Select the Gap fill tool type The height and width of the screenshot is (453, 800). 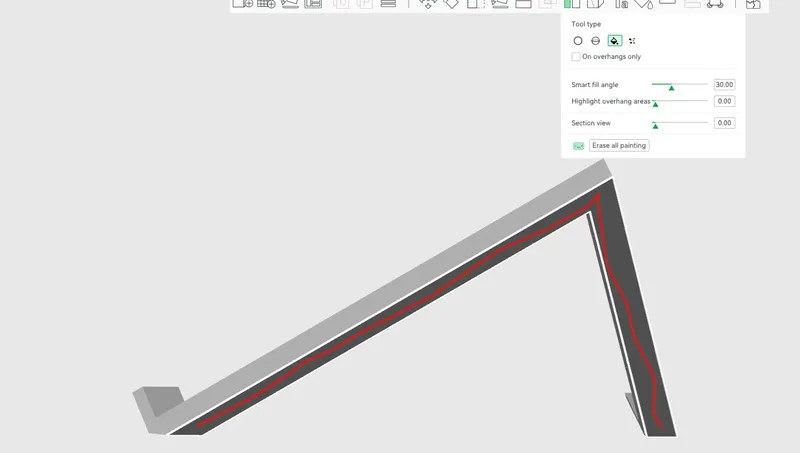[632, 41]
